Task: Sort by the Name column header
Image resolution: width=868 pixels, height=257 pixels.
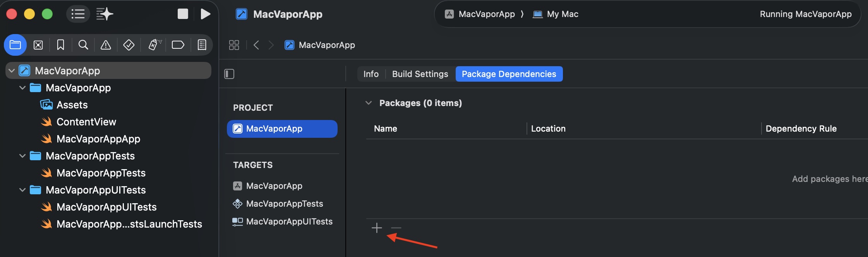Action: pyautogui.click(x=385, y=128)
